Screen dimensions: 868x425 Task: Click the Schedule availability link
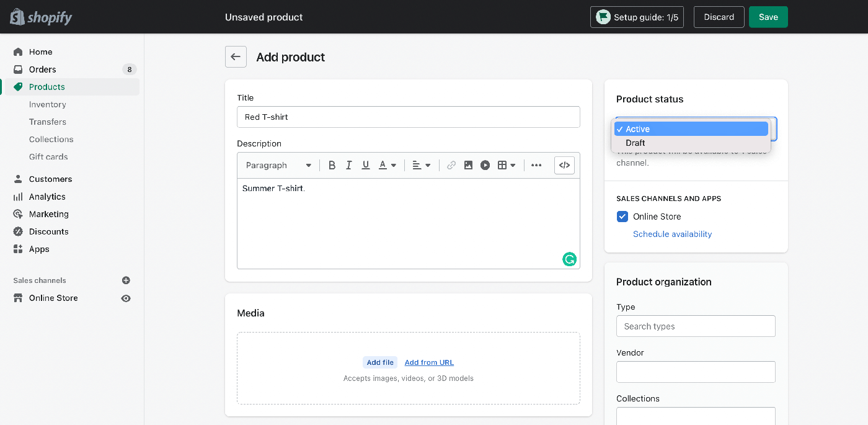coord(672,234)
